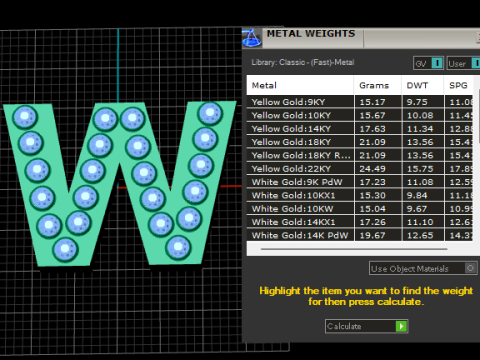Select the Yellow Gold:9KY row
480x360 pixels.
[360, 102]
